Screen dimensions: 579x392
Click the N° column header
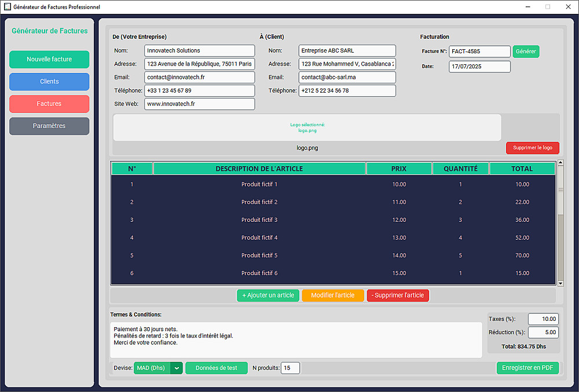132,168
